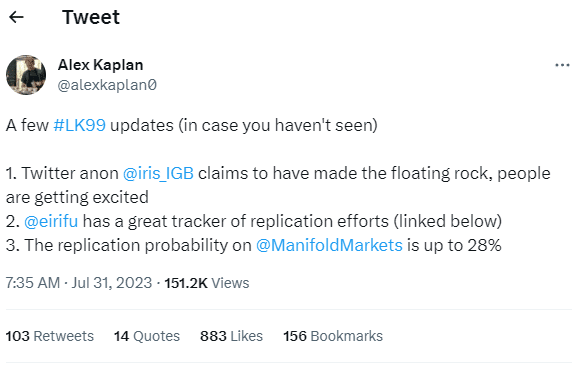Visit the @iris_IGB mention
The width and height of the screenshot is (588, 371).
pyautogui.click(x=158, y=173)
